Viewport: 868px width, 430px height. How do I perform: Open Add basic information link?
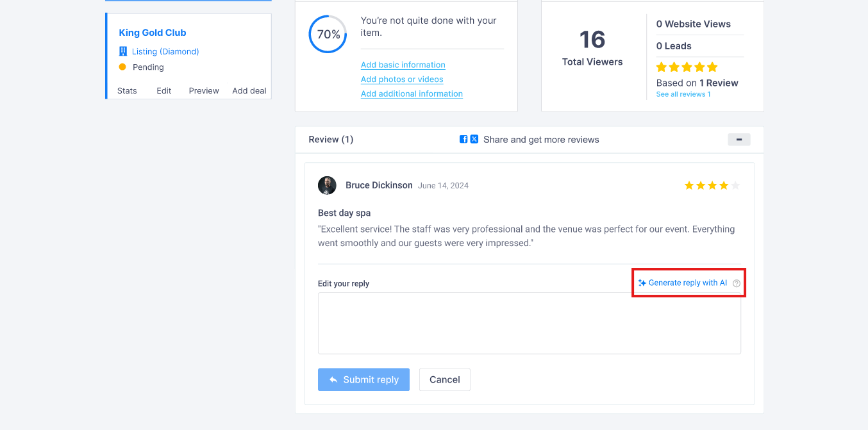pos(403,65)
